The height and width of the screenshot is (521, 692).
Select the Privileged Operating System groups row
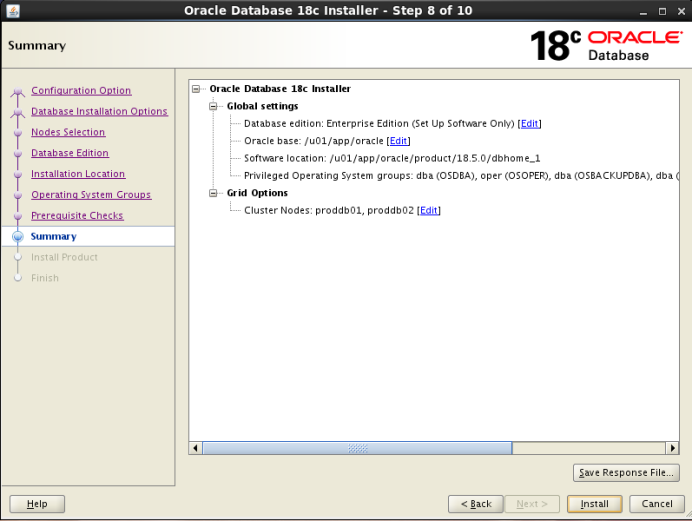tap(461, 176)
